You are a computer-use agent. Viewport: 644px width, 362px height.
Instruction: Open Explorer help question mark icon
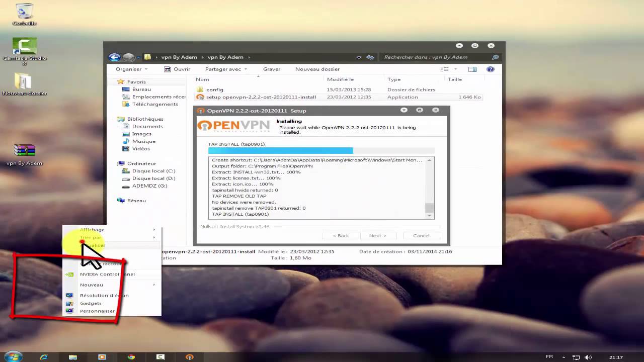coord(491,69)
